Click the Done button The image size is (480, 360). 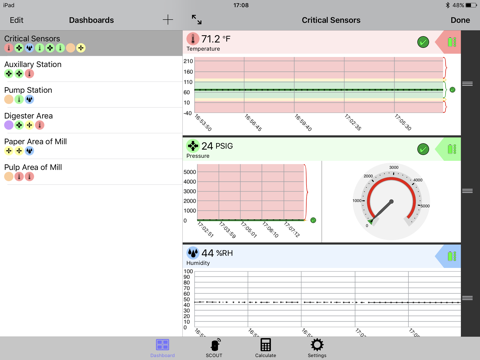[460, 20]
